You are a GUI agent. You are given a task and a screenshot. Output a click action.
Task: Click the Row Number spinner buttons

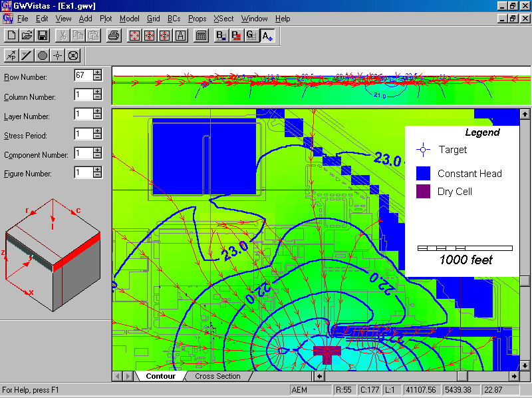97,75
